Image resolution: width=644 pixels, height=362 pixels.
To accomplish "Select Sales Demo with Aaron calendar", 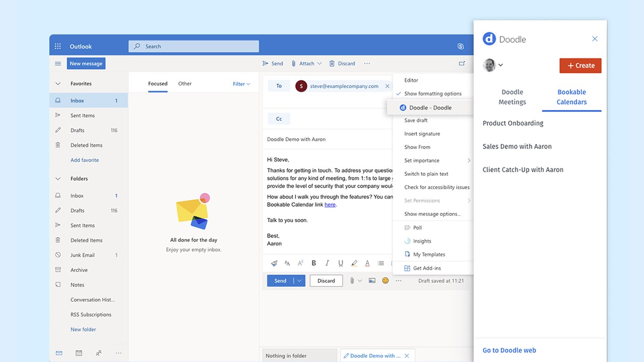I will 517,147.
